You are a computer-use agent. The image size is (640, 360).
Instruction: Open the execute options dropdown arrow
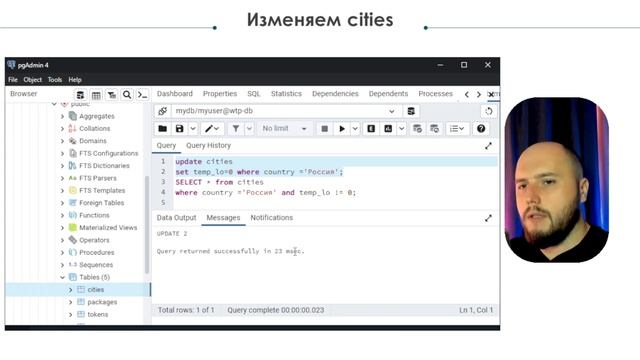(x=355, y=129)
